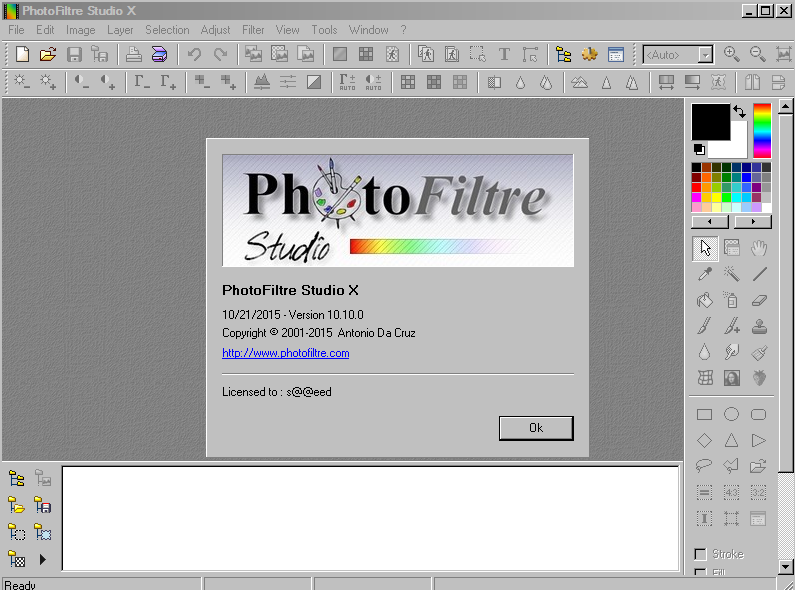Screen dimensions: 795x590
Task: Open the Filter menu
Action: pos(253,30)
